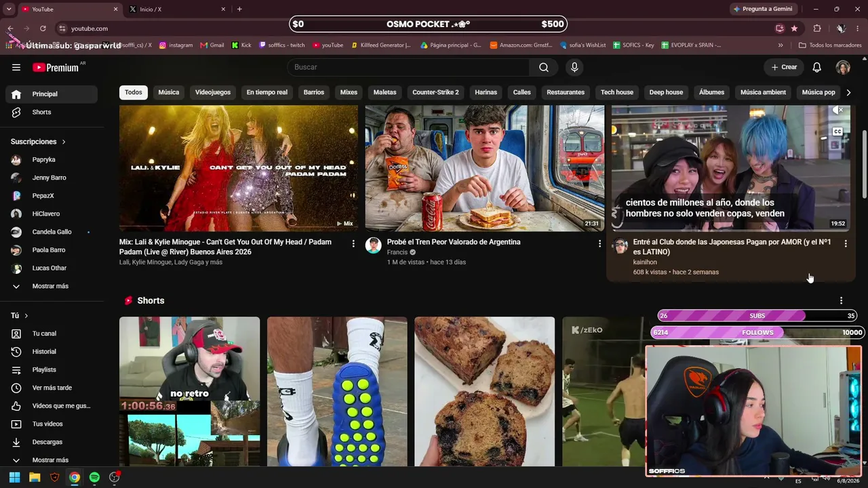Select the Videojuegos filter chip
Image resolution: width=868 pixels, height=488 pixels.
coord(213,92)
